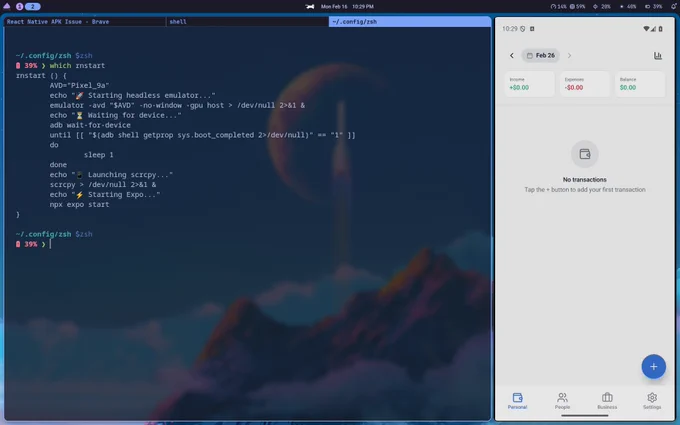
Task: Open the bar chart statistics icon
Action: 657,56
